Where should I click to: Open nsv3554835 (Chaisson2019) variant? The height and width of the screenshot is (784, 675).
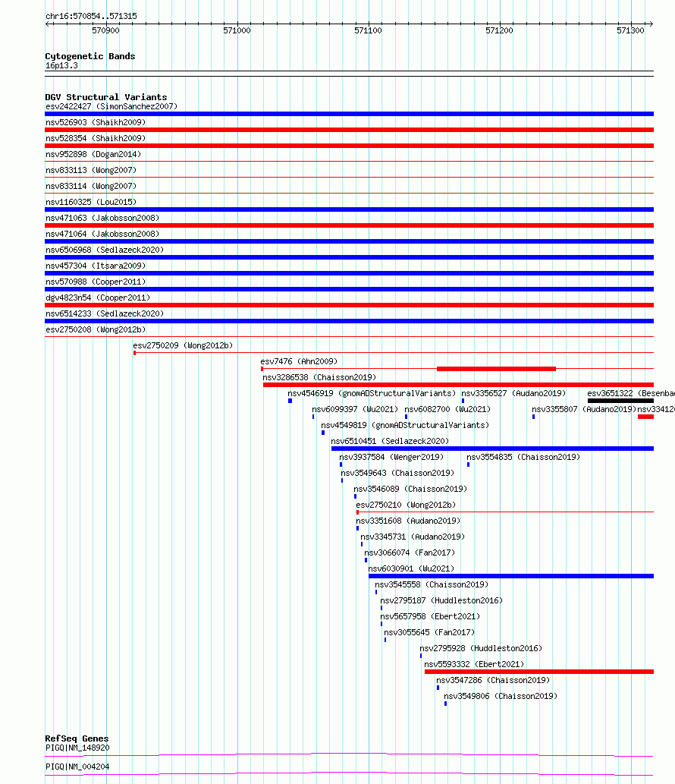pyautogui.click(x=523, y=458)
